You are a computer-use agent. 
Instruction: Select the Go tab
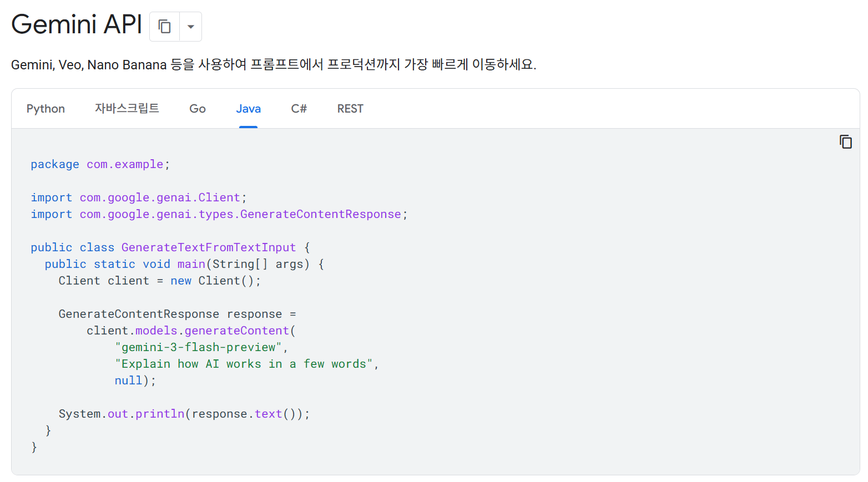[198, 109]
